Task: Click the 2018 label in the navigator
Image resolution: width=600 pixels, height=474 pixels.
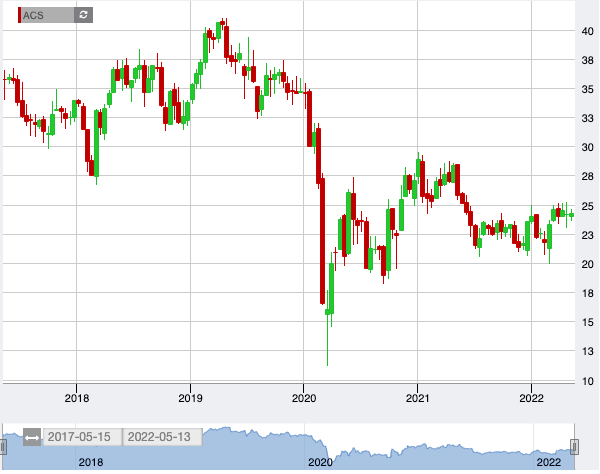Action: (x=91, y=463)
